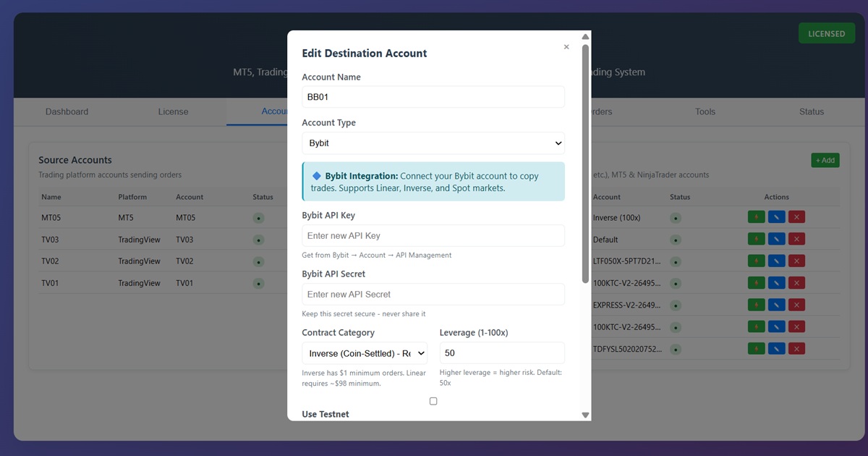Click the status dot for source TV03
This screenshot has height=456, width=868.
(x=259, y=240)
